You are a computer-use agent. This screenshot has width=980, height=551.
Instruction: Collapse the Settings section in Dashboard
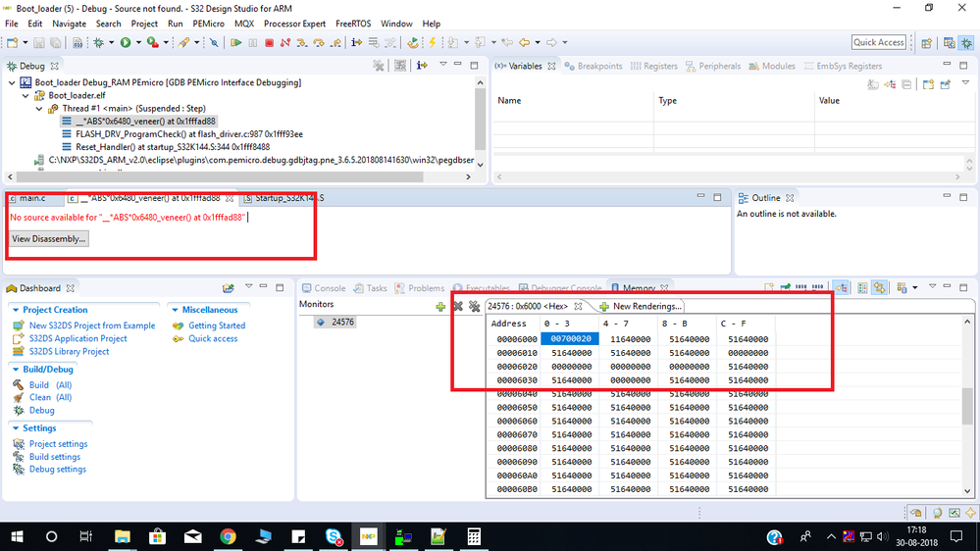click(x=16, y=428)
